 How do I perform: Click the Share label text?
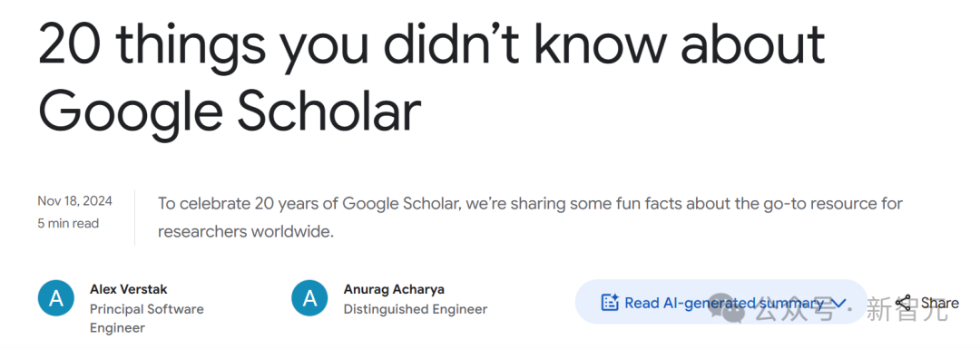[x=939, y=303]
